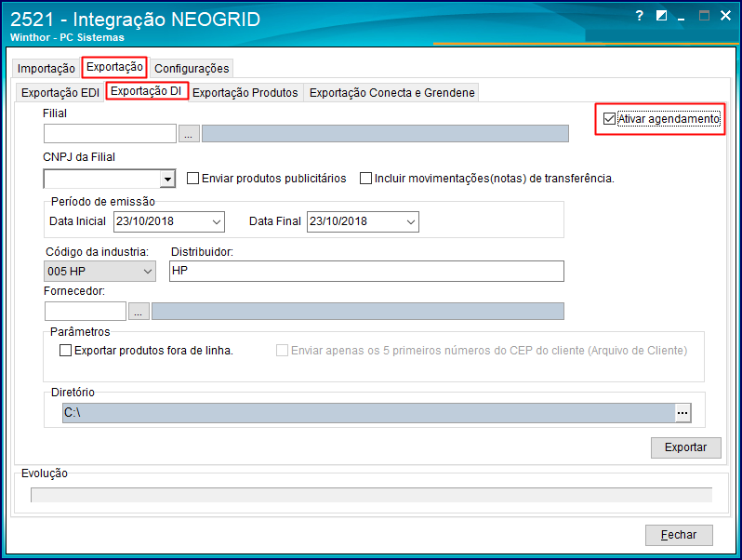Toggle Ativar agendamento checkbox
Viewport: 742px width, 560px height.
pos(609,119)
